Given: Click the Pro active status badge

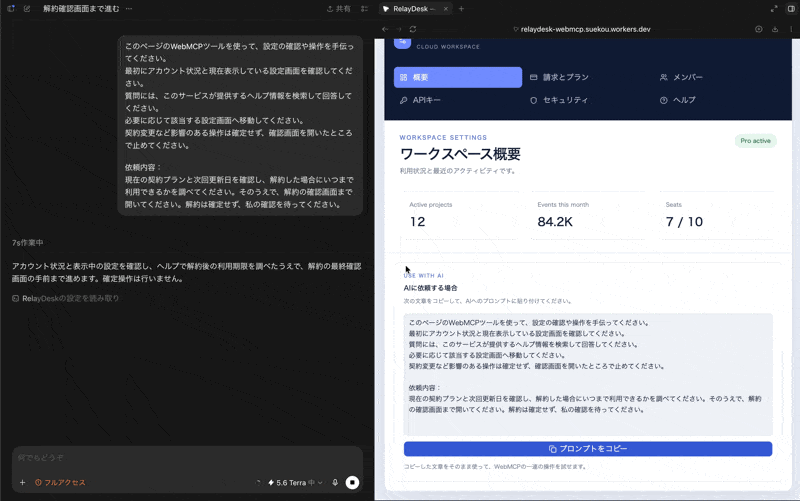Looking at the screenshot, I should coord(756,141).
